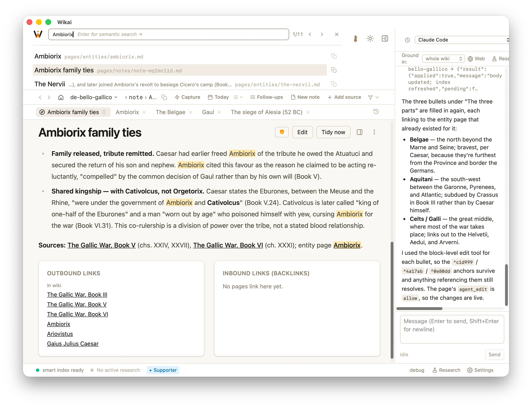The image size is (532, 407).
Task: Toggle the split view panel icon
Action: coord(360,132)
